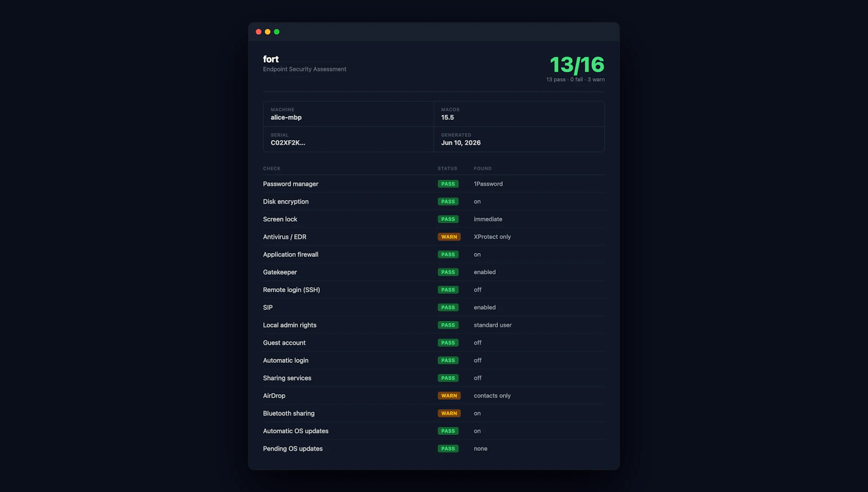Click the PASS badge for Automatic login
Image resolution: width=868 pixels, height=492 pixels.
448,361
